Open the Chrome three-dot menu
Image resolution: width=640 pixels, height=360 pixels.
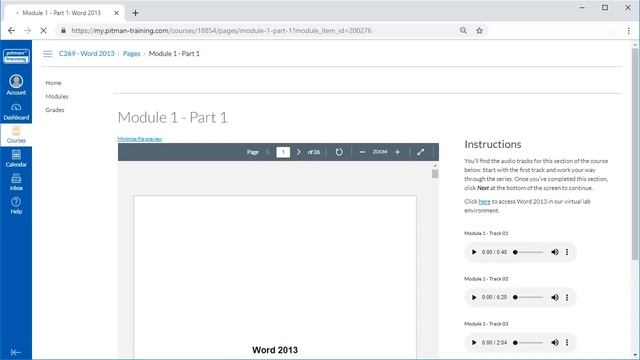[629, 31]
